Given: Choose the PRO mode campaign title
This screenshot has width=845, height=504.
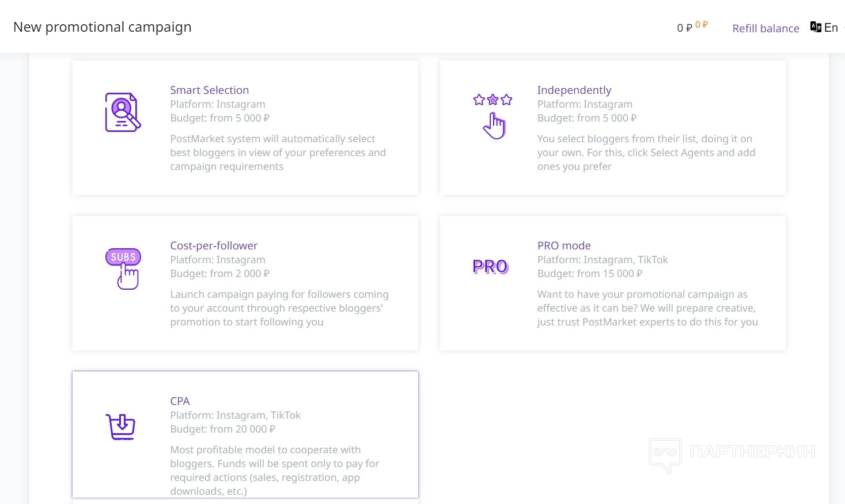Looking at the screenshot, I should (564, 245).
